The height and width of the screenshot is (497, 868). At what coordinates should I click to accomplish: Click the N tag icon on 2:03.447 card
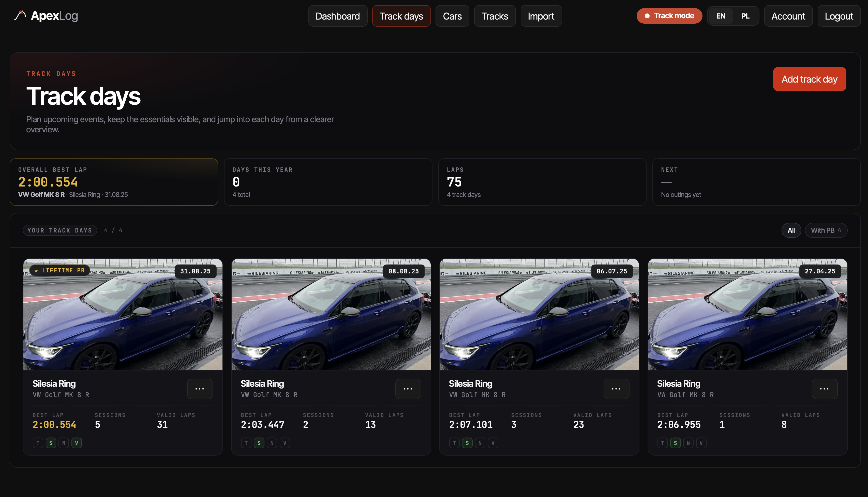click(x=272, y=443)
